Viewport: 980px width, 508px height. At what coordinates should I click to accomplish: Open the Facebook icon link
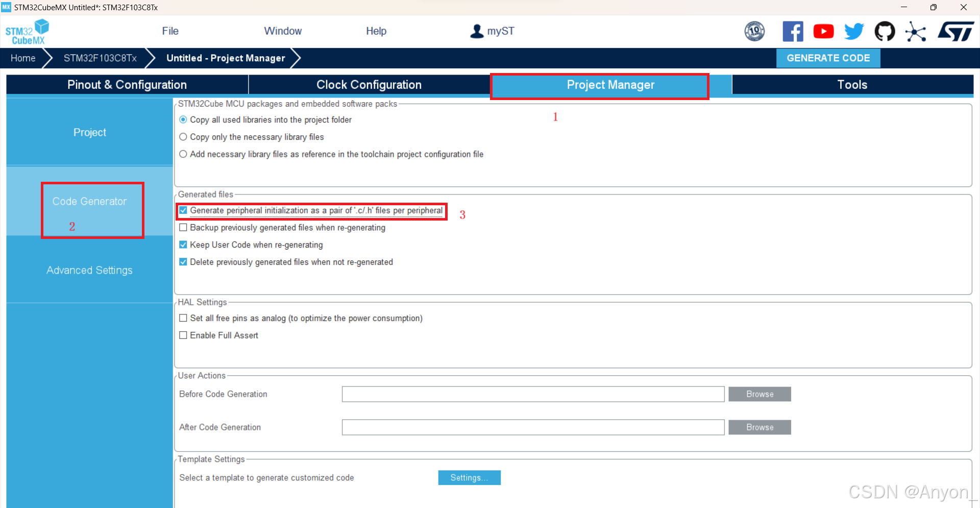tap(793, 31)
